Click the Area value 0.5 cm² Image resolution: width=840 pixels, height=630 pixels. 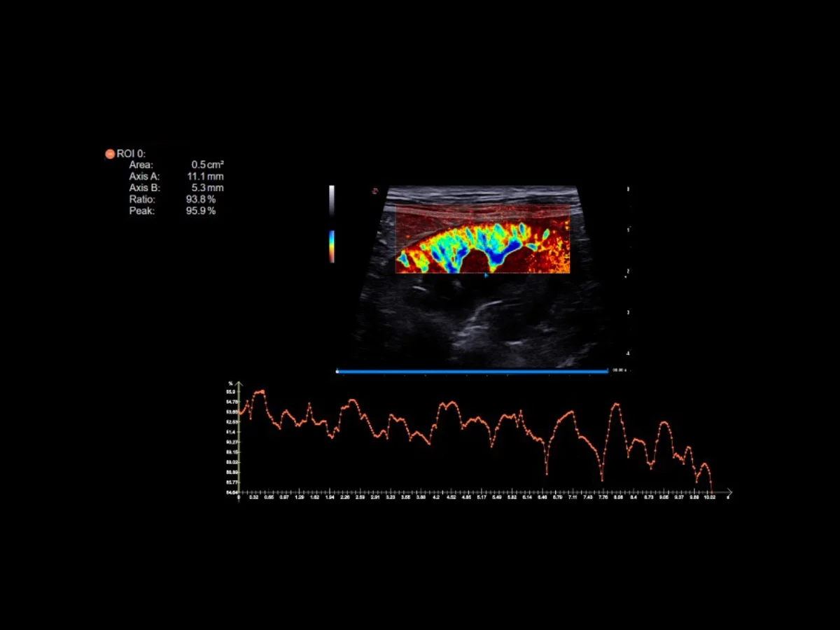click(x=208, y=165)
